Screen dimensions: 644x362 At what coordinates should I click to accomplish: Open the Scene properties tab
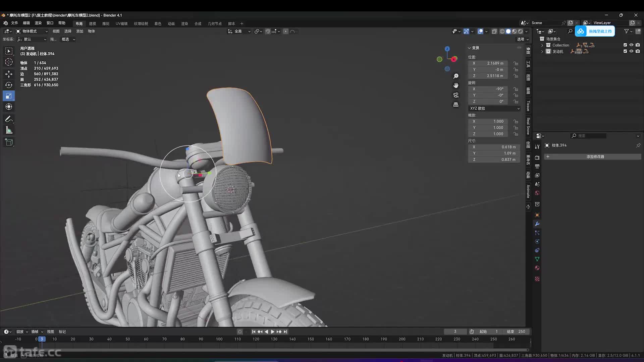pyautogui.click(x=537, y=184)
